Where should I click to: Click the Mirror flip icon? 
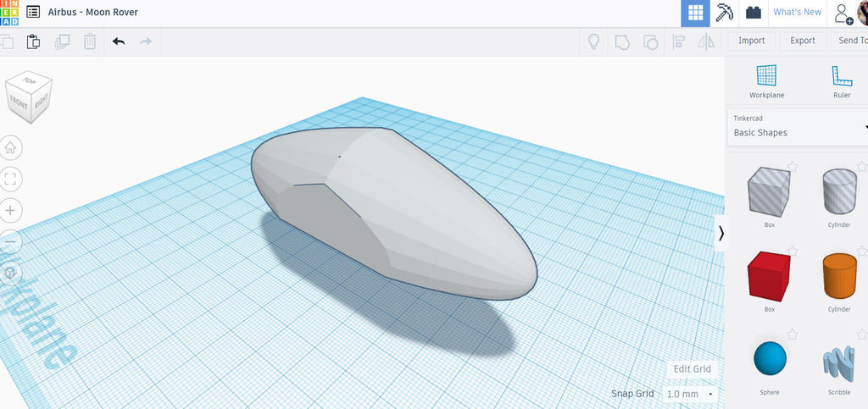point(706,42)
